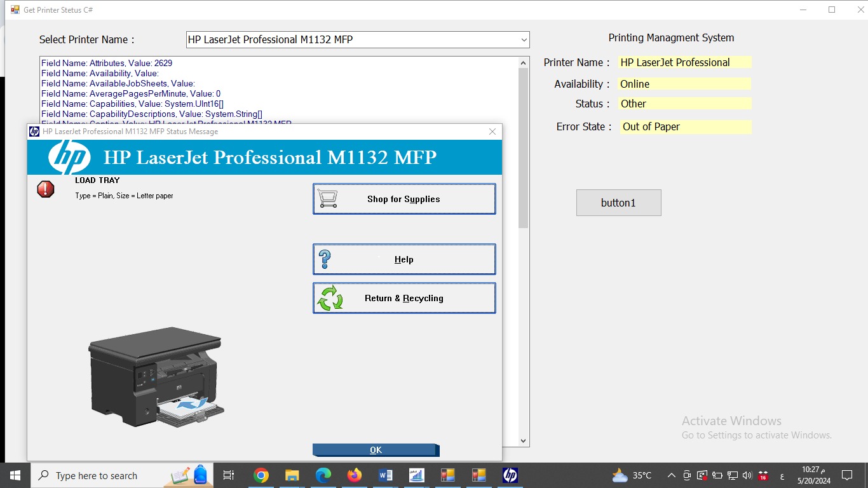Screen dimensions: 868x488
Task: Maximize the Get Printer Status window
Action: click(x=832, y=10)
